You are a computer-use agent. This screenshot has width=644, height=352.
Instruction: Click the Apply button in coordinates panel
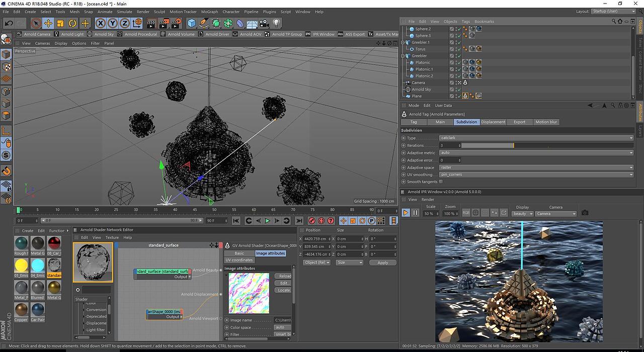[382, 262]
